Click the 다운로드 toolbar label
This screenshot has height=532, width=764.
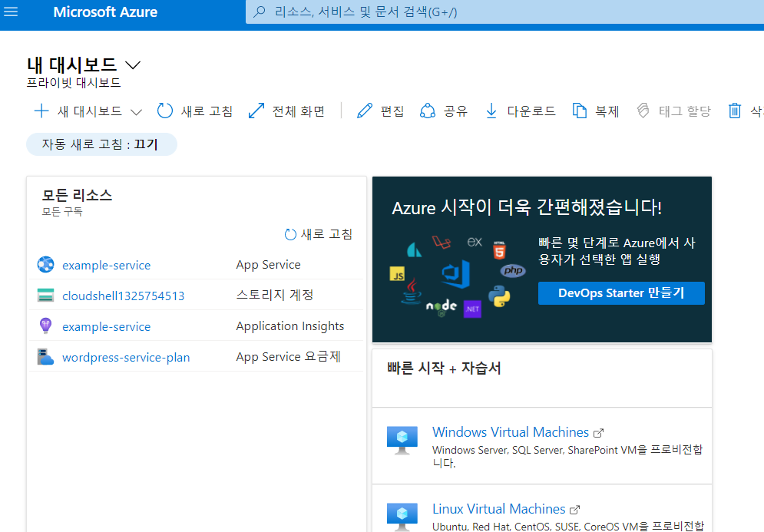click(531, 111)
